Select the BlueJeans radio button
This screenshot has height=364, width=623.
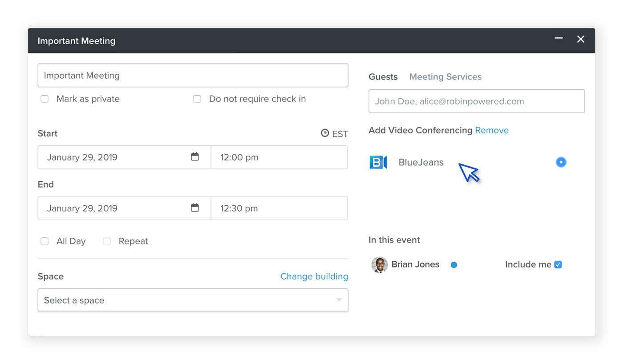pyautogui.click(x=561, y=162)
